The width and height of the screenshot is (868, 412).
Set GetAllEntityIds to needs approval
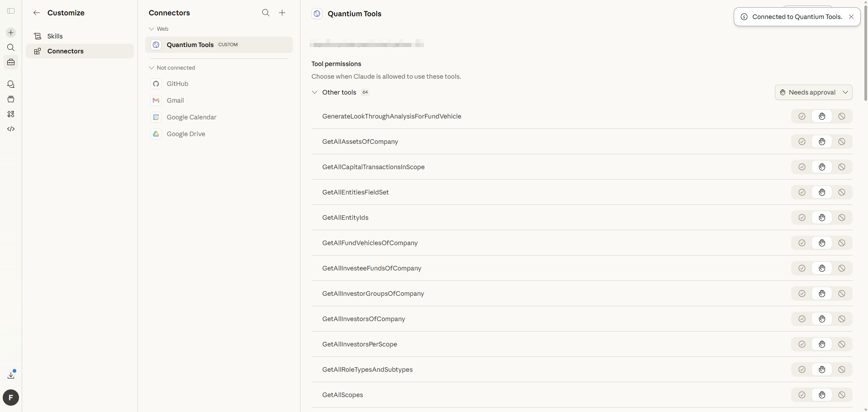point(822,218)
